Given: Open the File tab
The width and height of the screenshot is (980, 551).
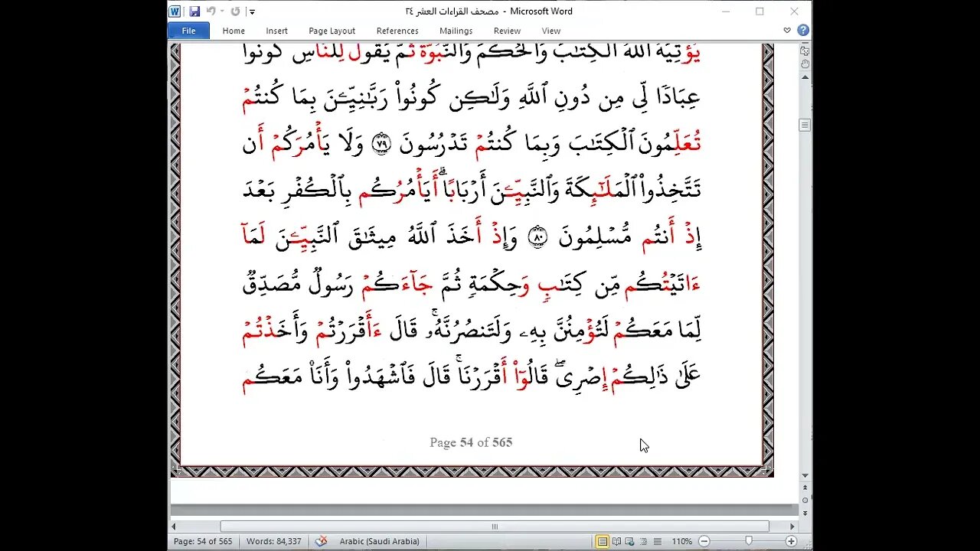Looking at the screenshot, I should tap(188, 31).
